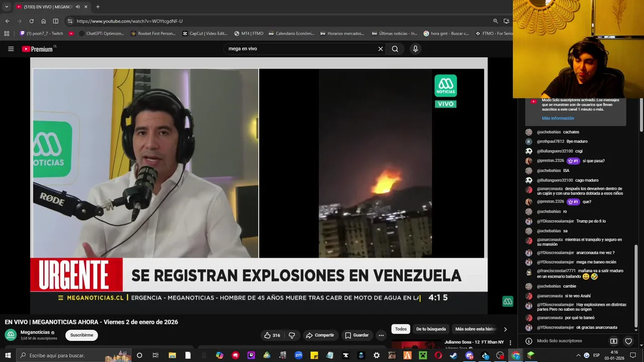Viewport: 644px width, 362px height.
Task: Open the 'pooh7_7 - Twitch' bookmark
Action: point(41,34)
